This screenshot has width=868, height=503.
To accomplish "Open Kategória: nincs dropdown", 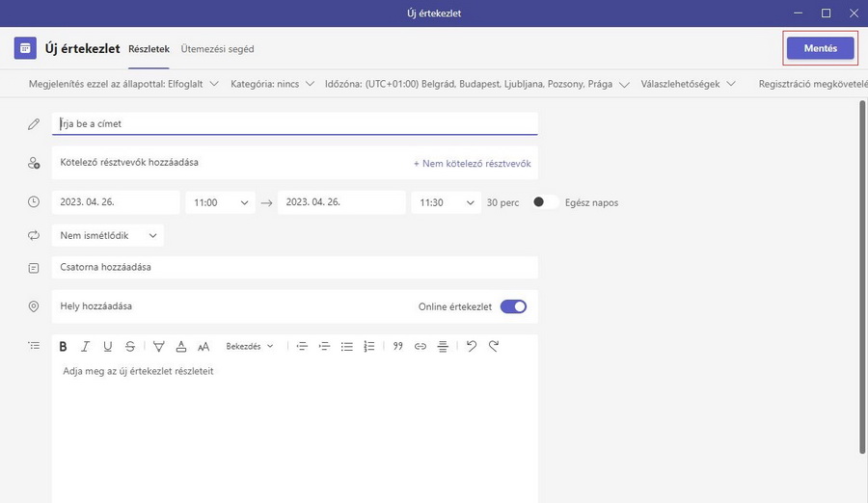I will click(x=272, y=84).
